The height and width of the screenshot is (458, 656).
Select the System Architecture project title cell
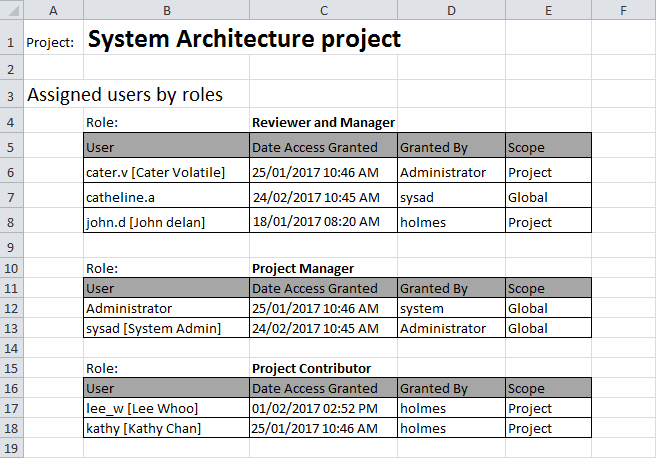(x=244, y=40)
